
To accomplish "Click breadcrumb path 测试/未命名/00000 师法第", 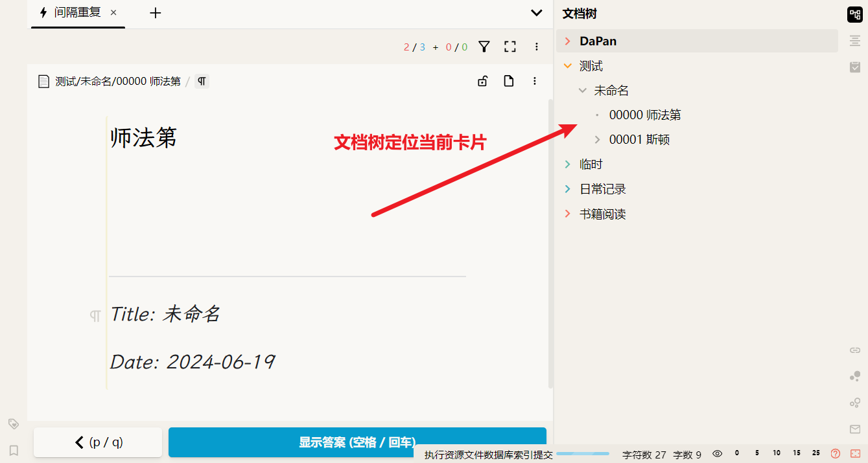I will [x=118, y=82].
